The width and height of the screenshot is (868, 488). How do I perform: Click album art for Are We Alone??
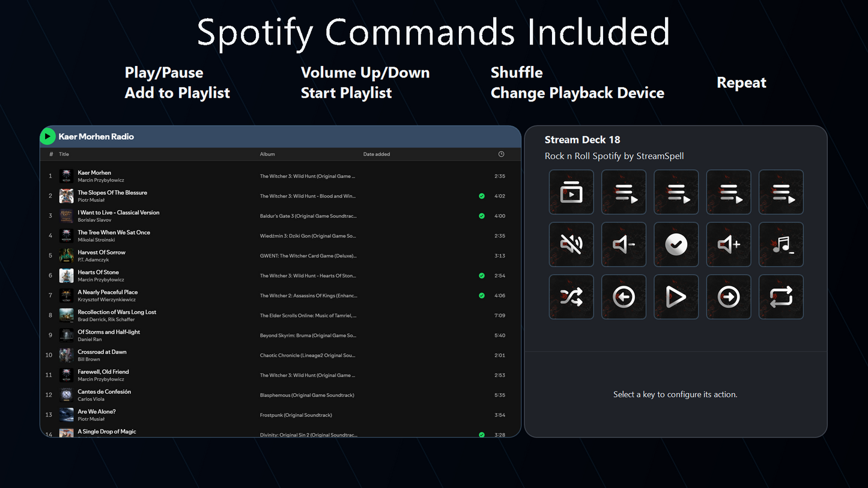click(x=67, y=415)
